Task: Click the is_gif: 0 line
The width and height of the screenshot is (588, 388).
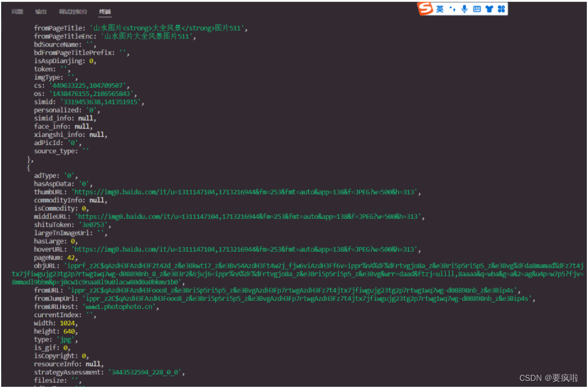Action: tap(52, 348)
